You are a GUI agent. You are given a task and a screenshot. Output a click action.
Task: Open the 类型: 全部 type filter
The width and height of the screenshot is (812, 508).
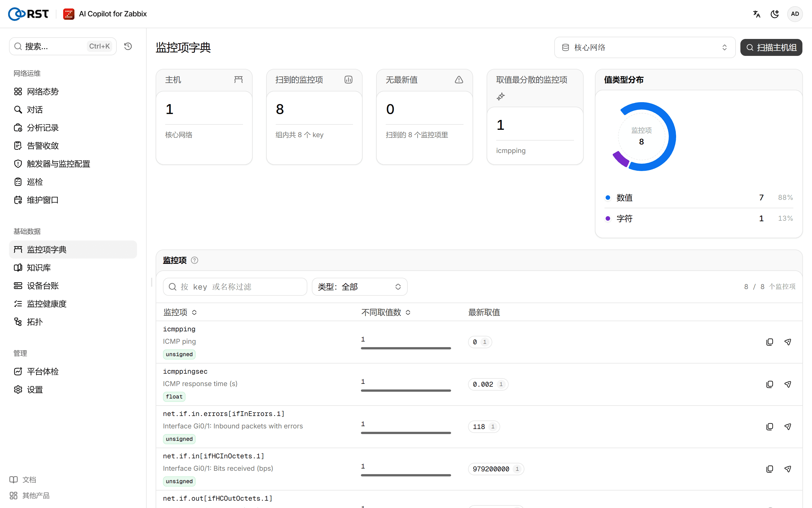pyautogui.click(x=359, y=286)
